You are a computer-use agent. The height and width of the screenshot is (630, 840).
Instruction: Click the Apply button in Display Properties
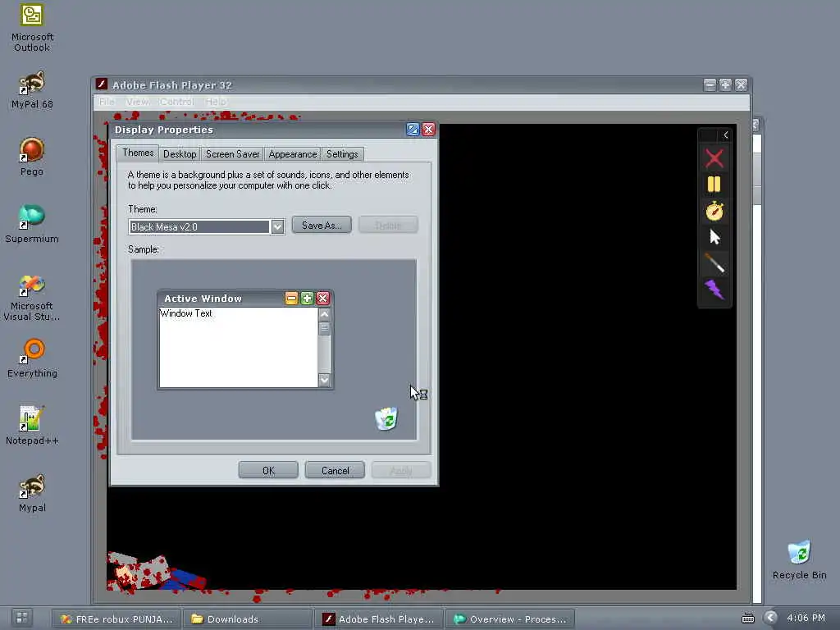tap(401, 470)
